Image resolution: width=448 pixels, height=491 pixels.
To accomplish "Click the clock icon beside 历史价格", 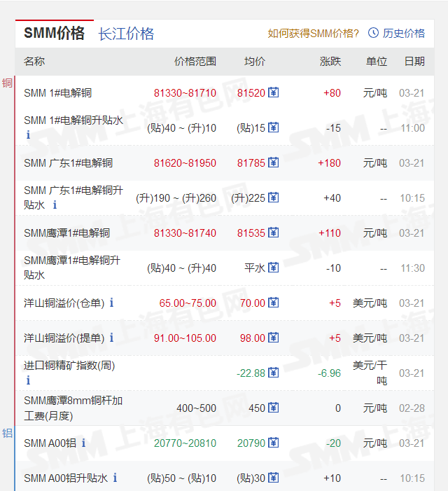I will (373, 32).
